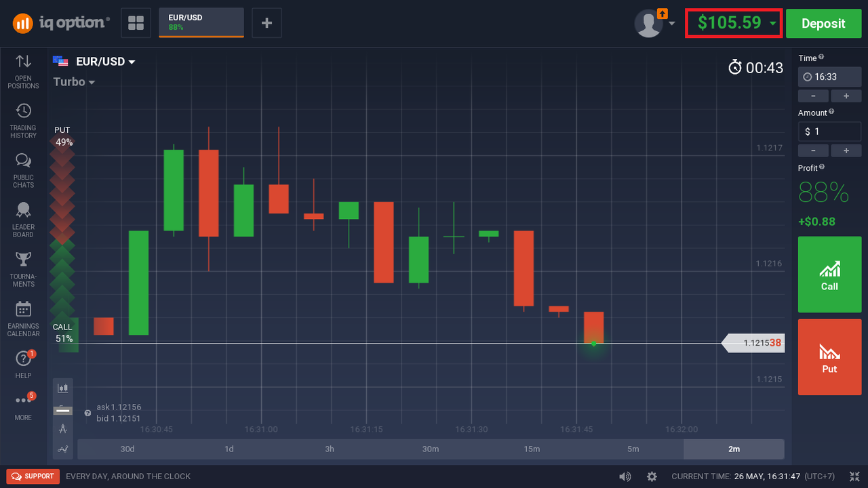This screenshot has width=868, height=488.
Task: Switch chart range to 3h
Action: 330,449
